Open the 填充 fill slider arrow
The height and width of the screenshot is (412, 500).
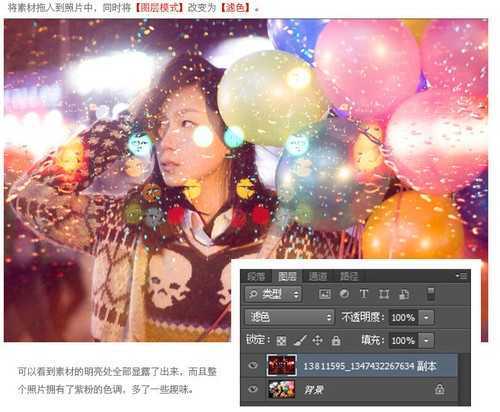(426, 341)
